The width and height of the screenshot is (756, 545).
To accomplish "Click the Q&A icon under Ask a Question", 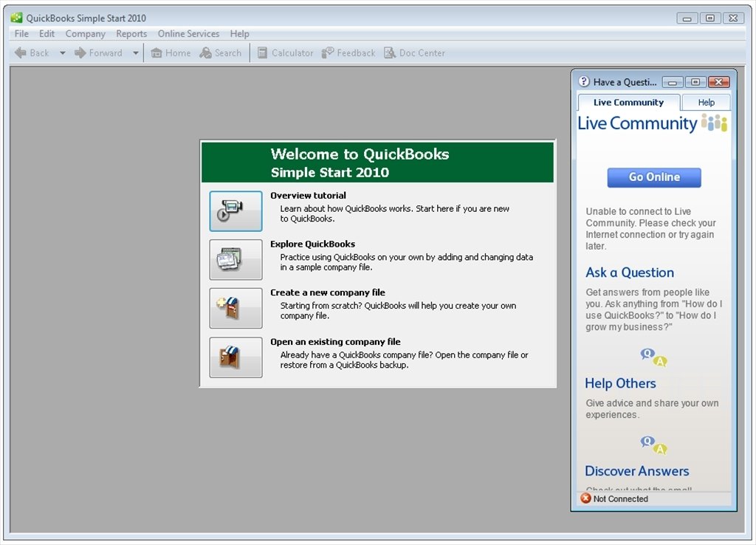I will (654, 357).
